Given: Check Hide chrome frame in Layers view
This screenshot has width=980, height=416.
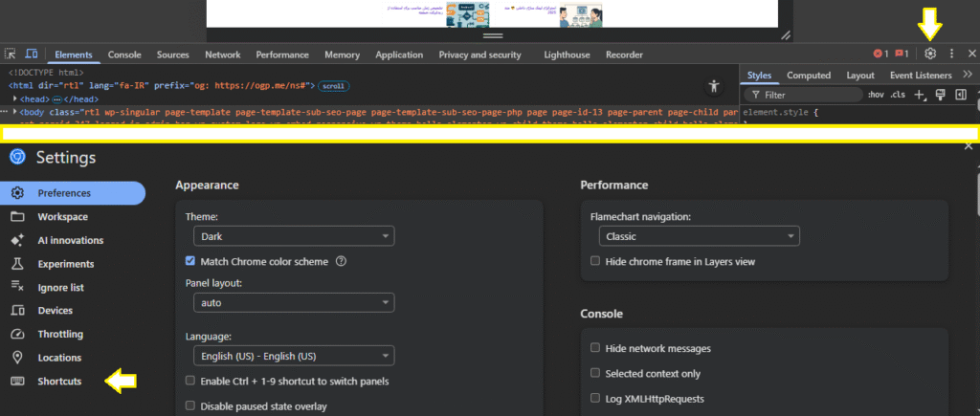Looking at the screenshot, I should click(595, 261).
